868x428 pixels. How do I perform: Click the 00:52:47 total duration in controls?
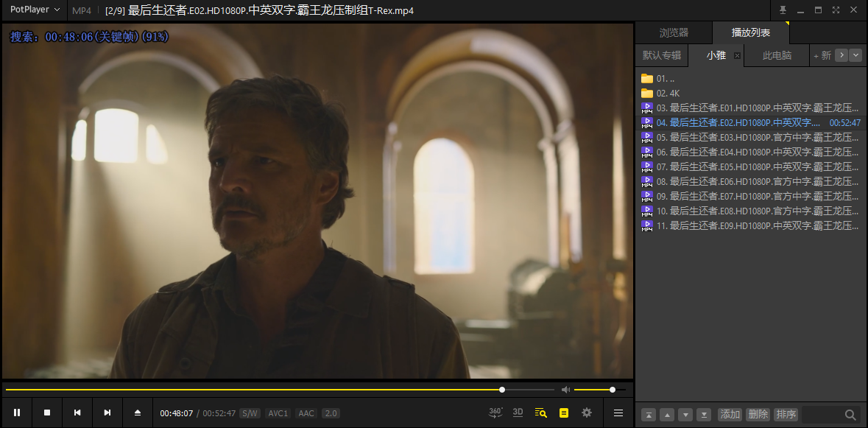(x=219, y=413)
